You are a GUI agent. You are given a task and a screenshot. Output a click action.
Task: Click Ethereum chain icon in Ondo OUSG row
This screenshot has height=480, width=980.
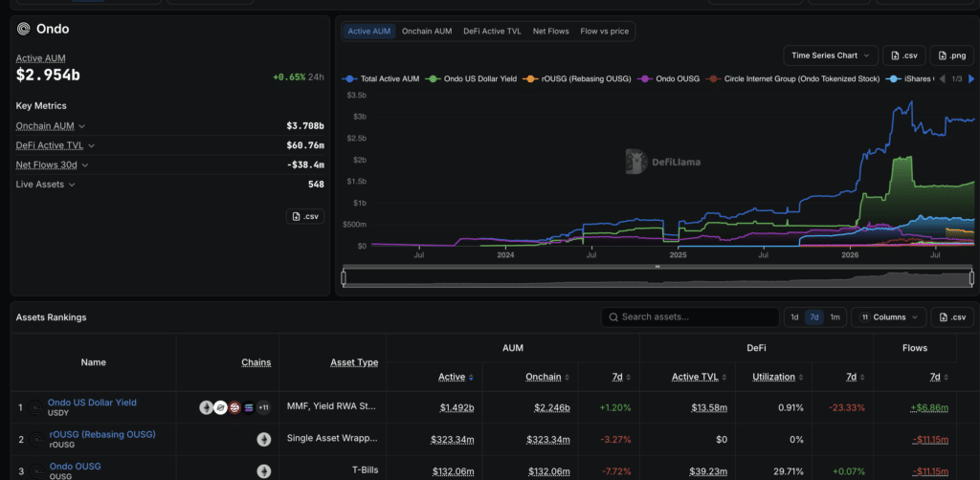point(264,471)
